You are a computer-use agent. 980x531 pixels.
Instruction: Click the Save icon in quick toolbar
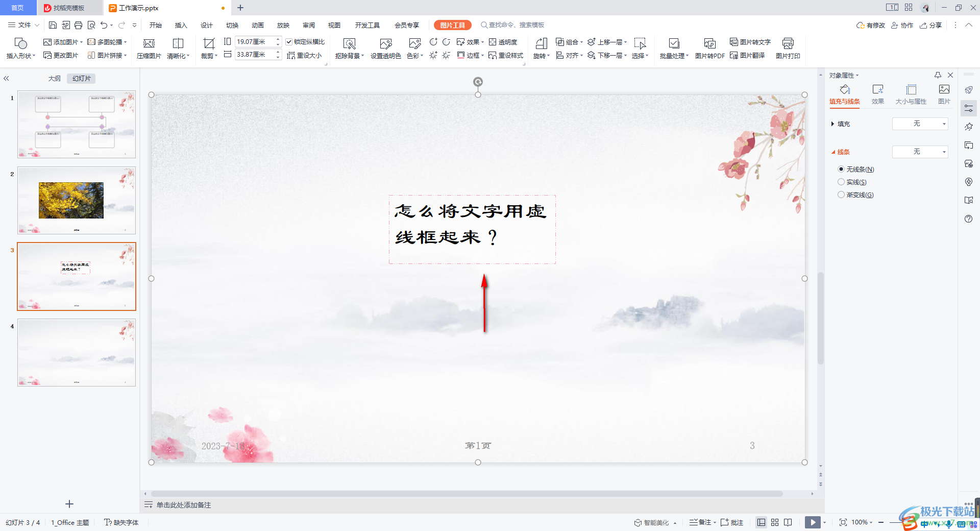coord(53,25)
